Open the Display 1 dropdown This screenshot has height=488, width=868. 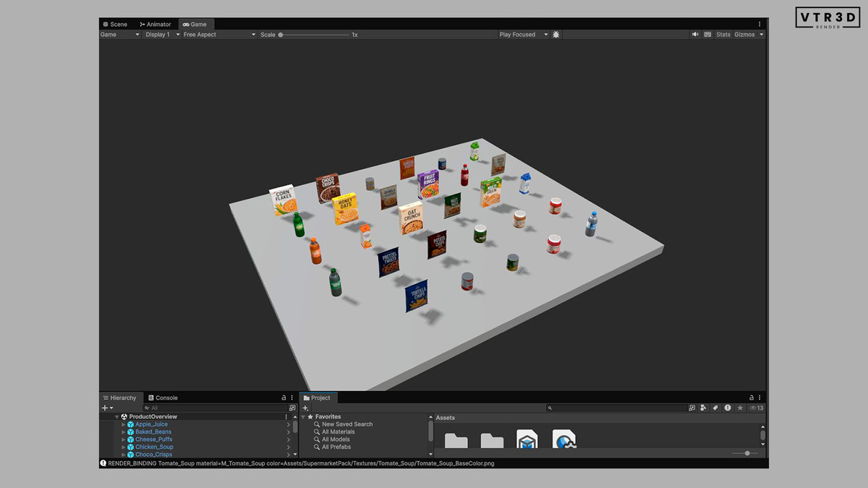click(162, 34)
